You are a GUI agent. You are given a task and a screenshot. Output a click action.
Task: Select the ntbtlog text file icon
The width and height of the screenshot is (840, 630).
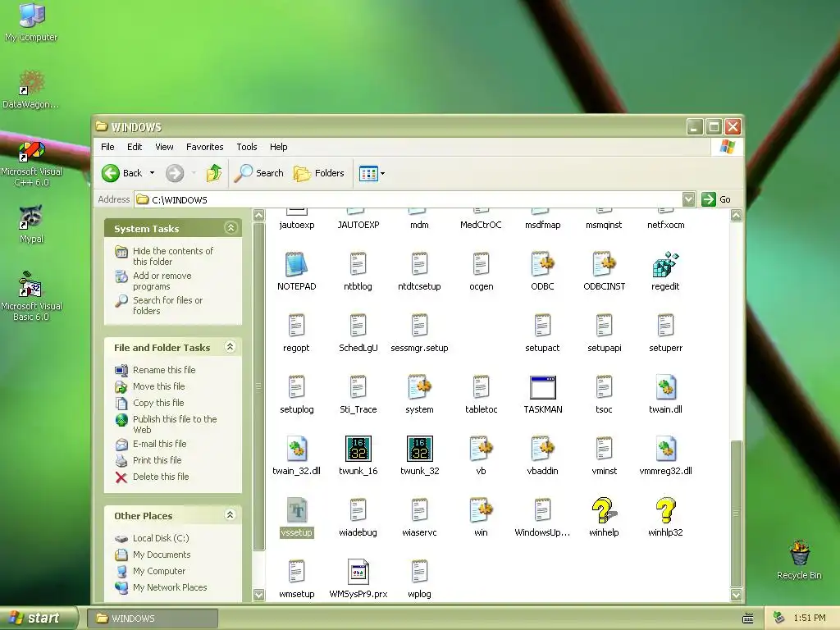[x=358, y=265]
